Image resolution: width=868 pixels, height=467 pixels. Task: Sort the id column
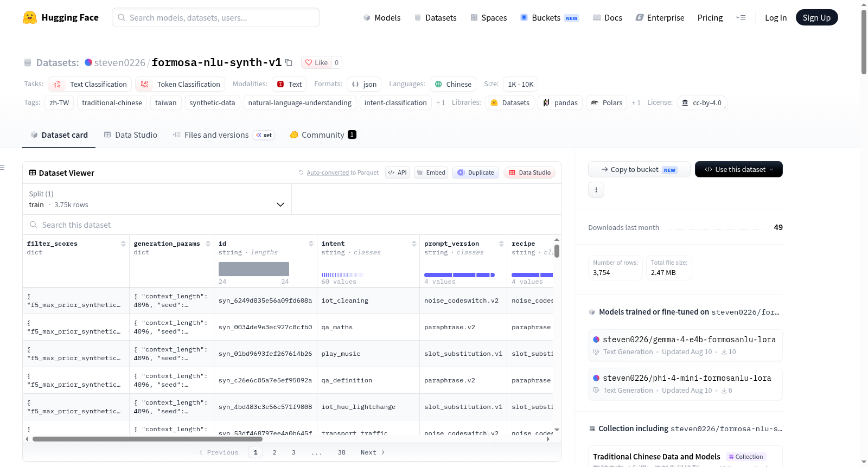click(x=311, y=244)
